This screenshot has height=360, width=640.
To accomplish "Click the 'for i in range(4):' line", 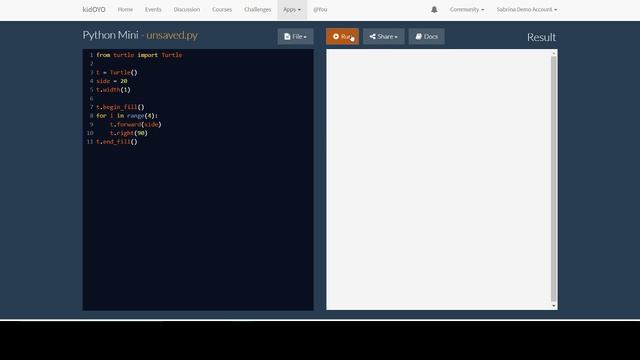I will coord(127,116).
